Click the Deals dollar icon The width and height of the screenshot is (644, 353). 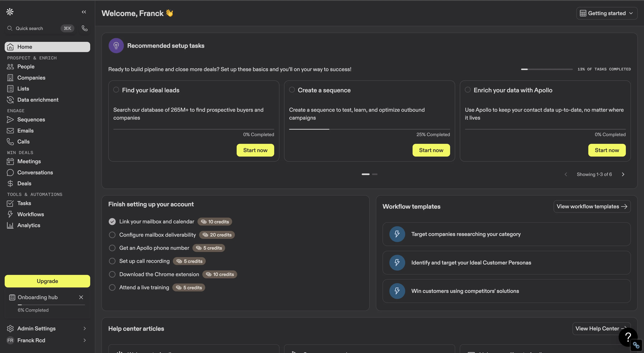10,183
